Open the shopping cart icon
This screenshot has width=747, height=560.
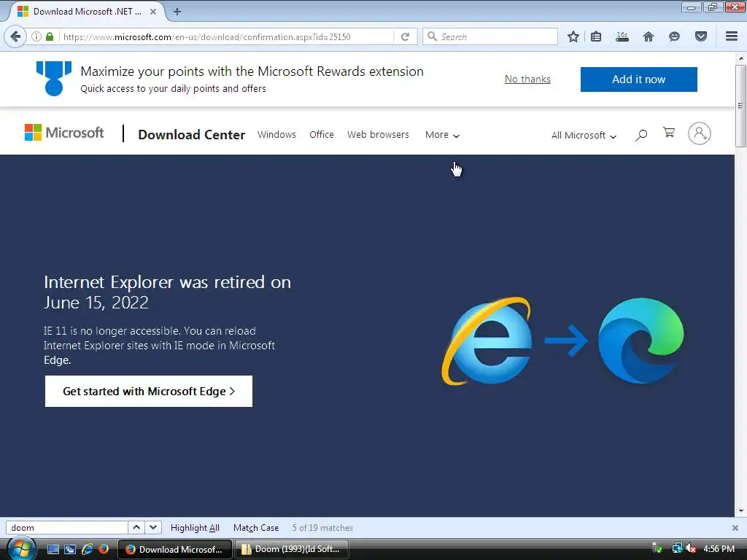669,133
